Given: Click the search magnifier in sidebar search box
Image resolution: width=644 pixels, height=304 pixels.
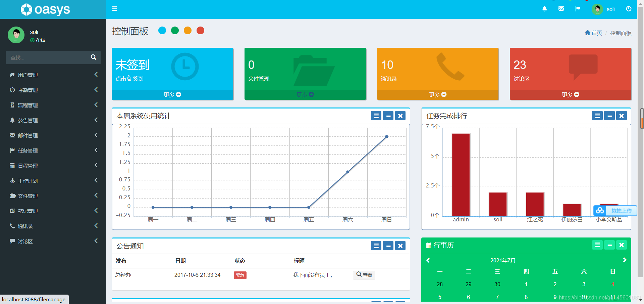Looking at the screenshot, I should click(93, 57).
